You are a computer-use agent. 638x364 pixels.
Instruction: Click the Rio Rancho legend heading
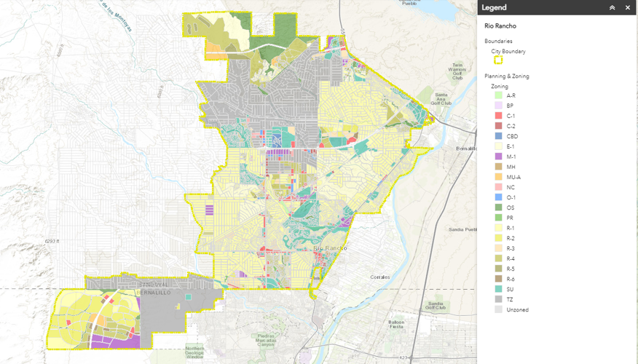(500, 26)
